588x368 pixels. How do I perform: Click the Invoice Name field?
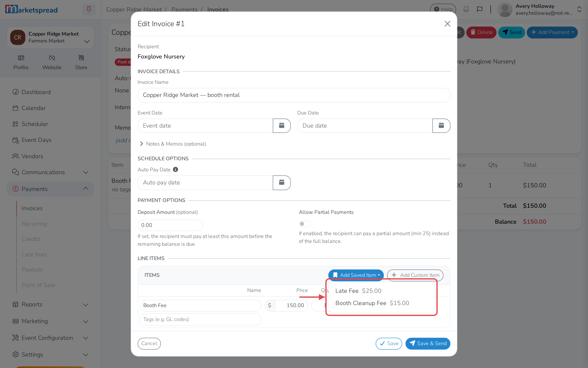click(x=294, y=95)
